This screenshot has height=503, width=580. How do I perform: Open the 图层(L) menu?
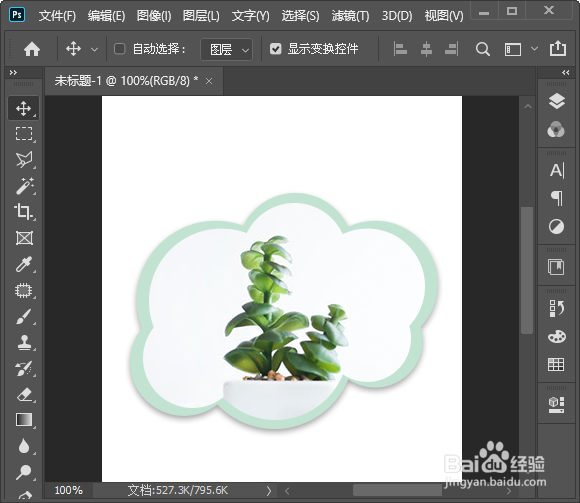(x=201, y=16)
